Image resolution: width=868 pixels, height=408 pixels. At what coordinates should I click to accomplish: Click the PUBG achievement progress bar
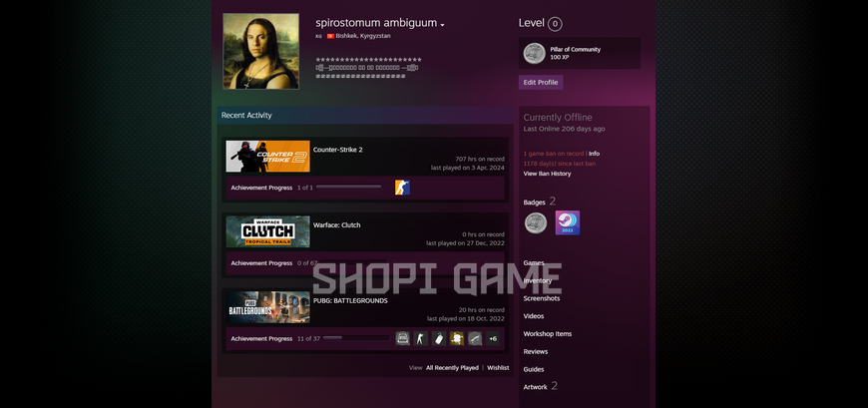click(356, 338)
